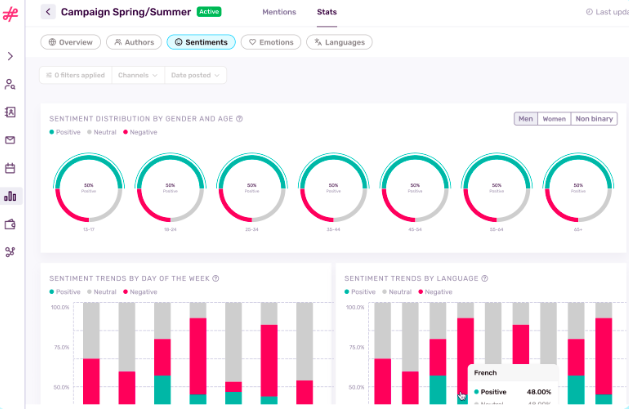Image resolution: width=629 pixels, height=409 pixels.
Task: Click help icon beside Gender and Age title
Action: 239,119
